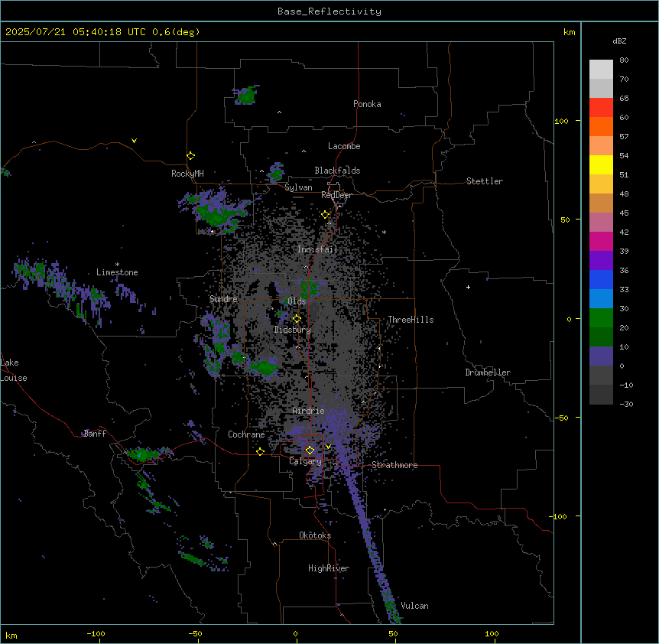Image resolution: width=659 pixels, height=644 pixels.
Task: Click the Drumheller label
Action: 488,372
